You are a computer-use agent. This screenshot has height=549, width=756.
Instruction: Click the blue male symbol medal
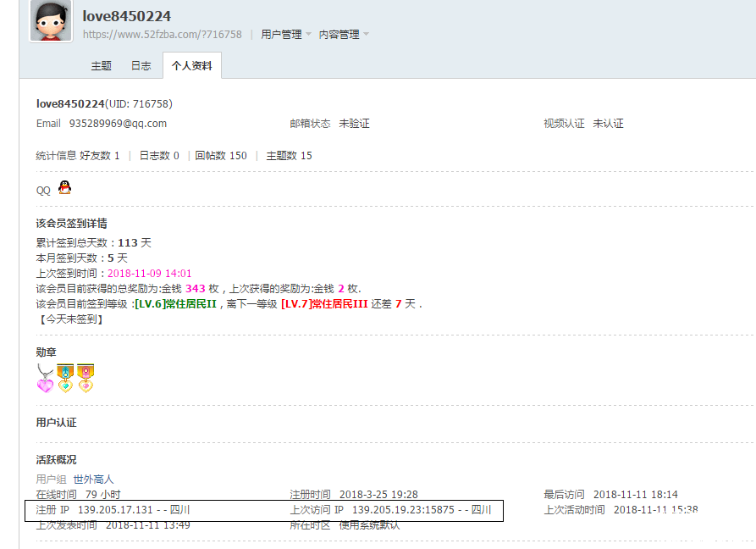coord(65,378)
